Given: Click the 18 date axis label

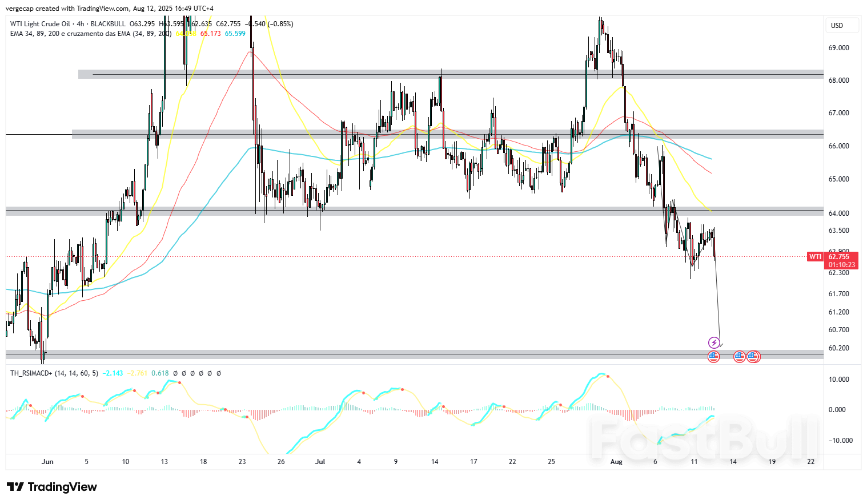Looking at the screenshot, I should 203,462.
